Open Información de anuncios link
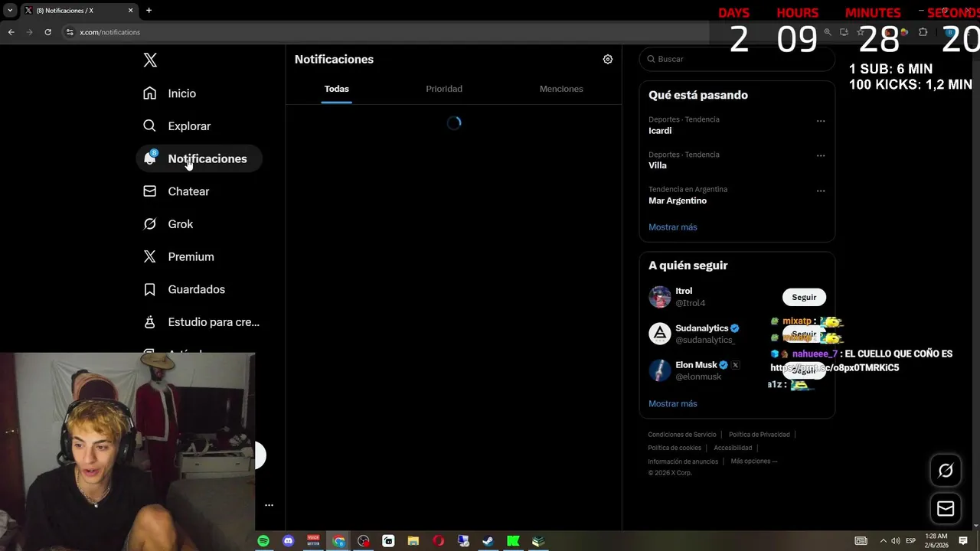Screen dimensions: 980x551 [x=683, y=461]
